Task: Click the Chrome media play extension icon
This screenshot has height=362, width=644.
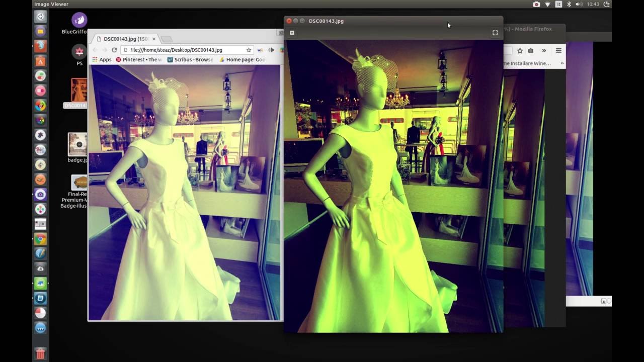Action: coord(271,50)
